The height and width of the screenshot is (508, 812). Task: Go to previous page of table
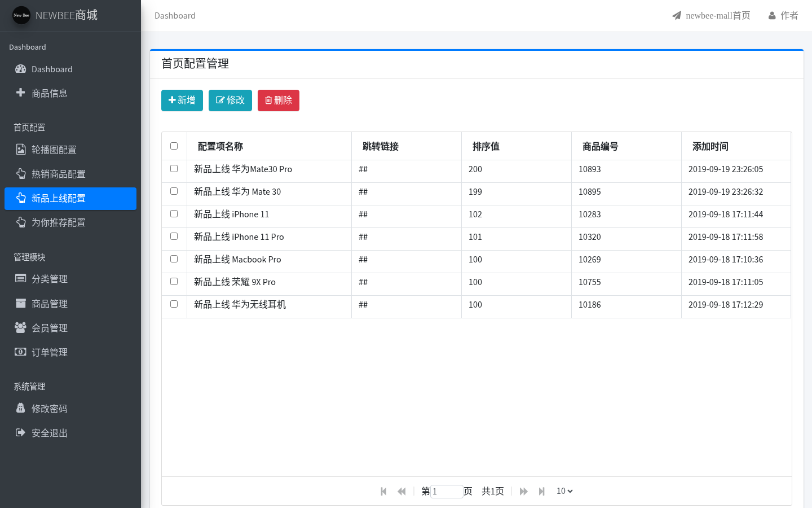pyautogui.click(x=401, y=491)
